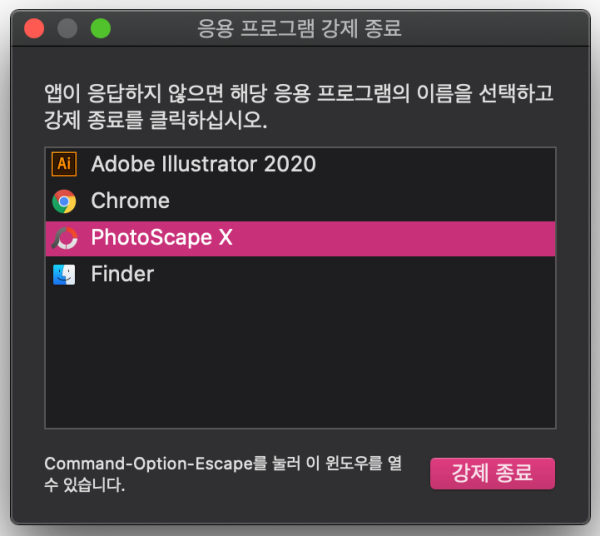Select the Finder text label in list

tap(122, 274)
